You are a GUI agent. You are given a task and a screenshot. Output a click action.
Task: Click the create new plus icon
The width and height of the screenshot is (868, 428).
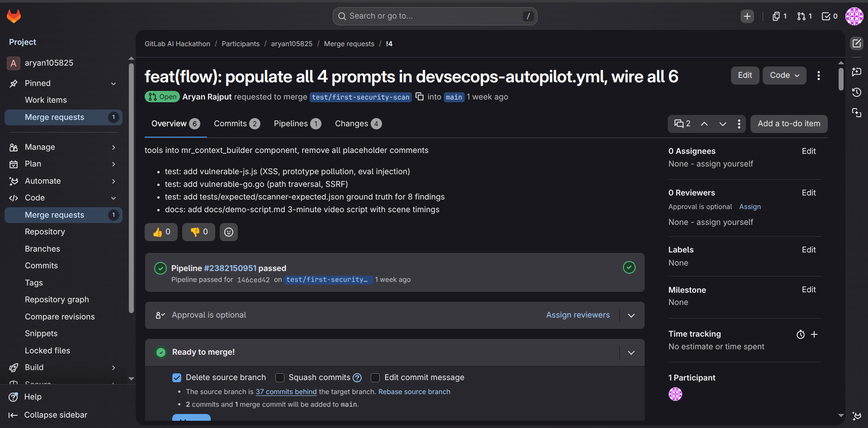747,16
